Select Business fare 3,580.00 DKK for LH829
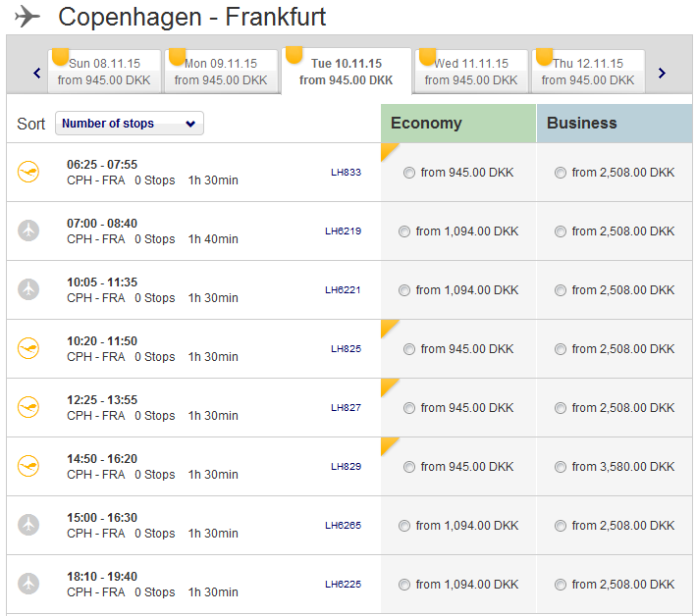 tap(561, 468)
